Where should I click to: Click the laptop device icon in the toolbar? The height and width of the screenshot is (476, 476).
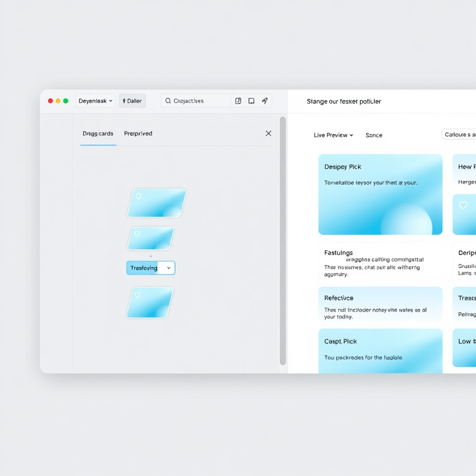point(251,100)
